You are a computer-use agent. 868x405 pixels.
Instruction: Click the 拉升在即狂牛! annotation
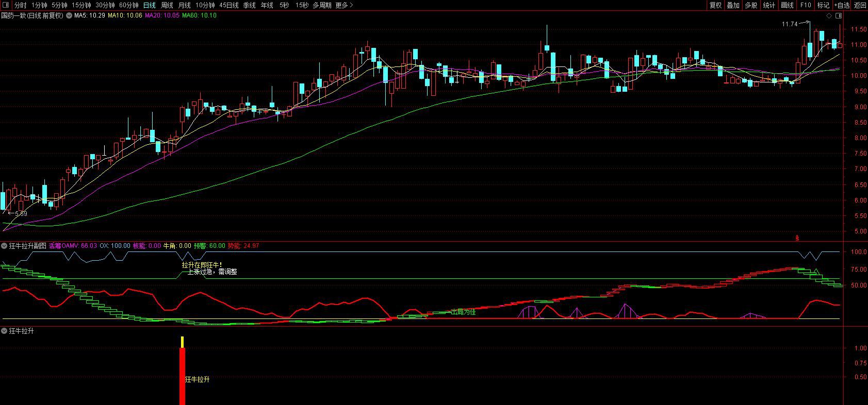point(202,265)
